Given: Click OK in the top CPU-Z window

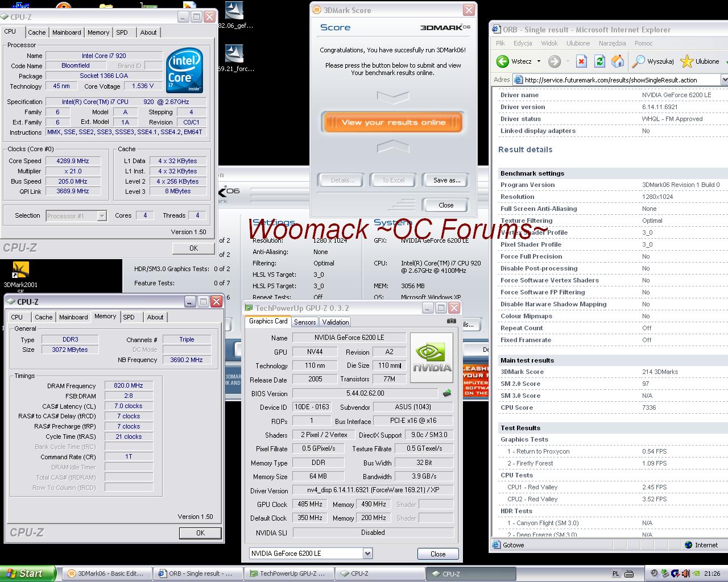Looking at the screenshot, I should [193, 248].
